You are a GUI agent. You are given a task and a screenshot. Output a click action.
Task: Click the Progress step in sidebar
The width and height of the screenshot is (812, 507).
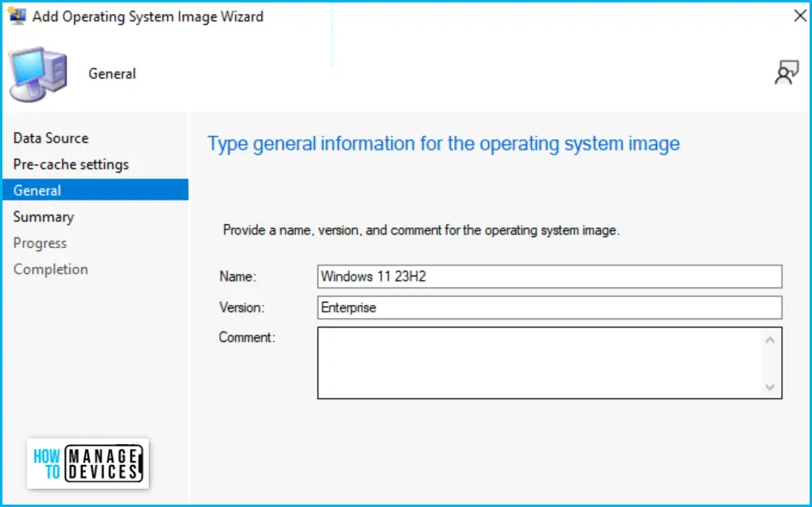(x=40, y=243)
